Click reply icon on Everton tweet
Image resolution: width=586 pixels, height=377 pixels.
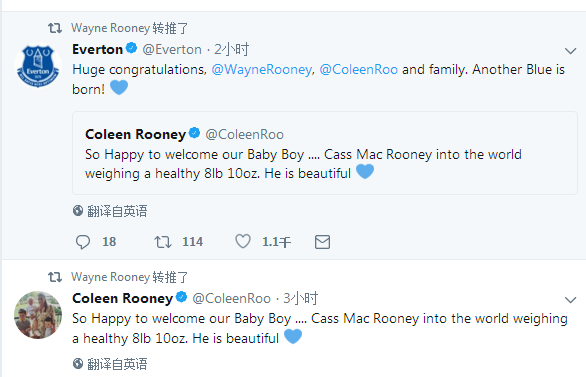83,242
